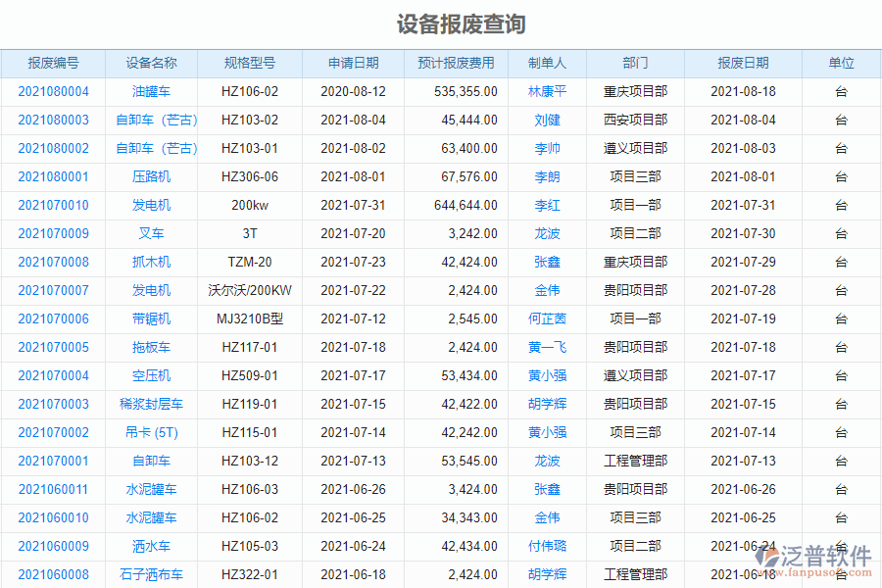Click the 部门 column header
The height and width of the screenshot is (588, 882).
634,63
